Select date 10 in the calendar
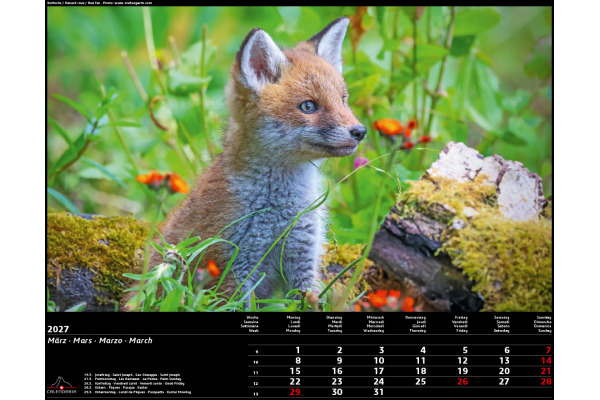The width and height of the screenshot is (600, 400). [x=379, y=361]
